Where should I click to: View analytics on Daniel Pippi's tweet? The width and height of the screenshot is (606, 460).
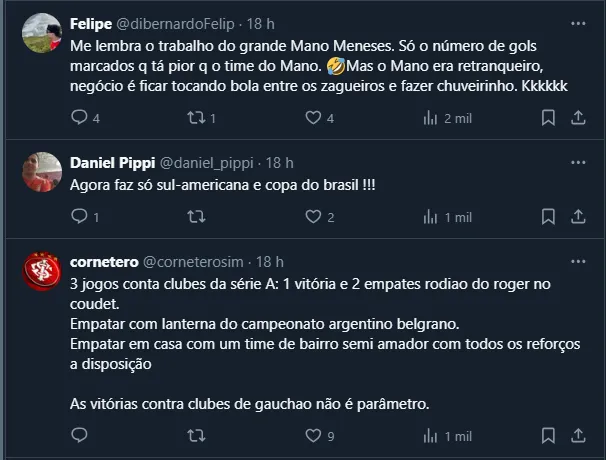pos(431,217)
